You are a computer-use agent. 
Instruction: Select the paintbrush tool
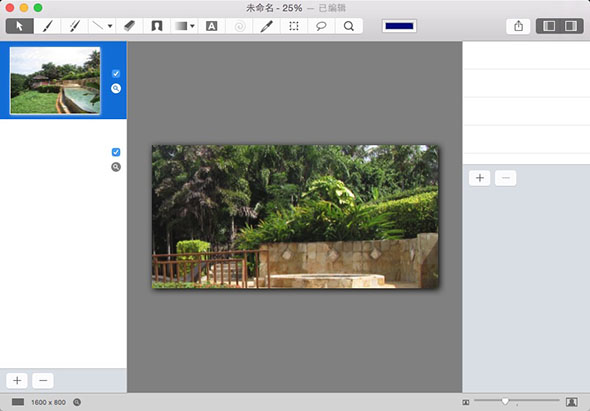[47, 26]
